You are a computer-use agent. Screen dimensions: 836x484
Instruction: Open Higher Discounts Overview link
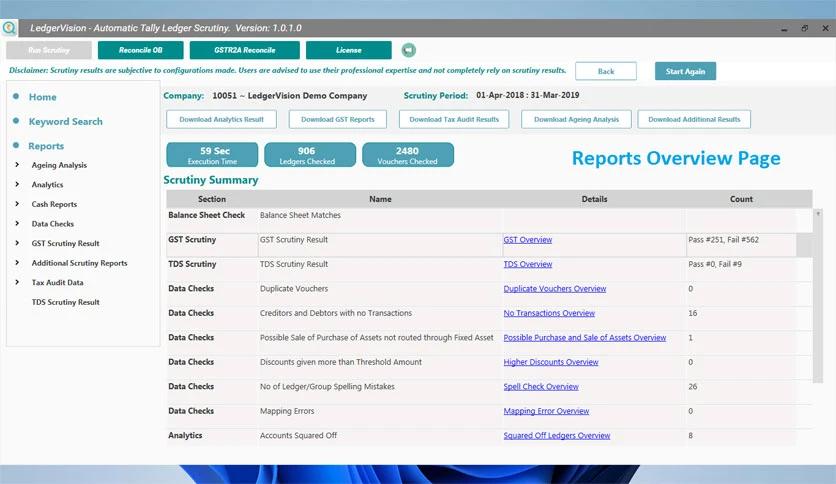pos(551,362)
